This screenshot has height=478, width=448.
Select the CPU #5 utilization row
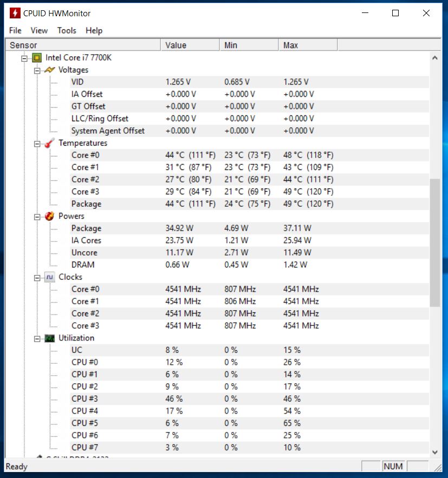[x=249, y=423]
